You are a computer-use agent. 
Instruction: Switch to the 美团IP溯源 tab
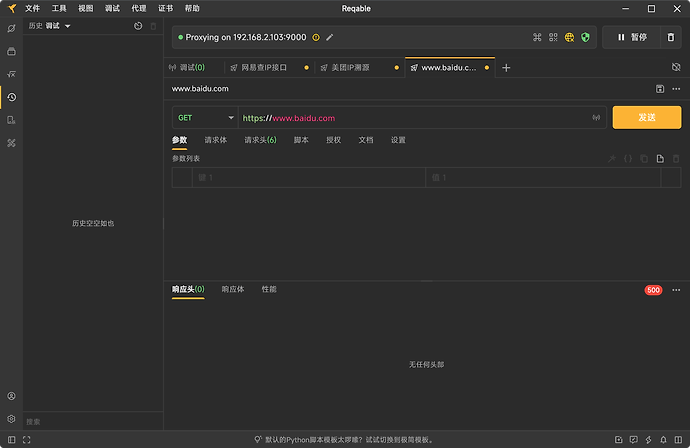(x=350, y=68)
